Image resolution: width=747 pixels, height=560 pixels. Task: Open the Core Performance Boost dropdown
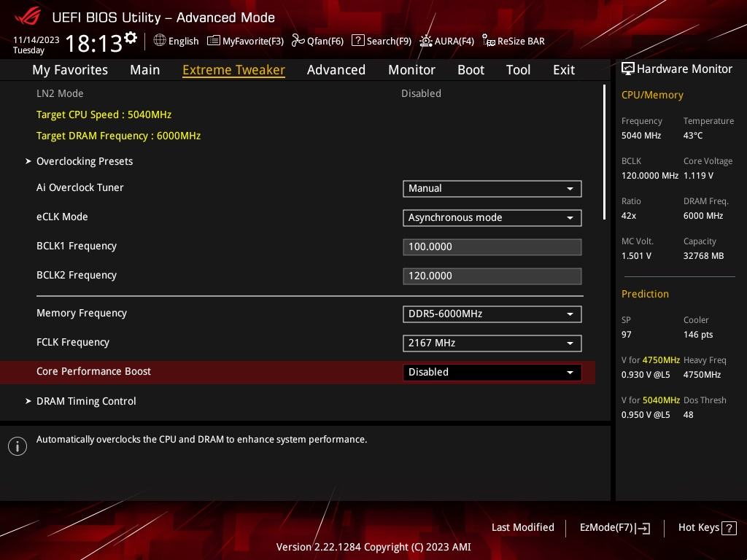point(492,373)
